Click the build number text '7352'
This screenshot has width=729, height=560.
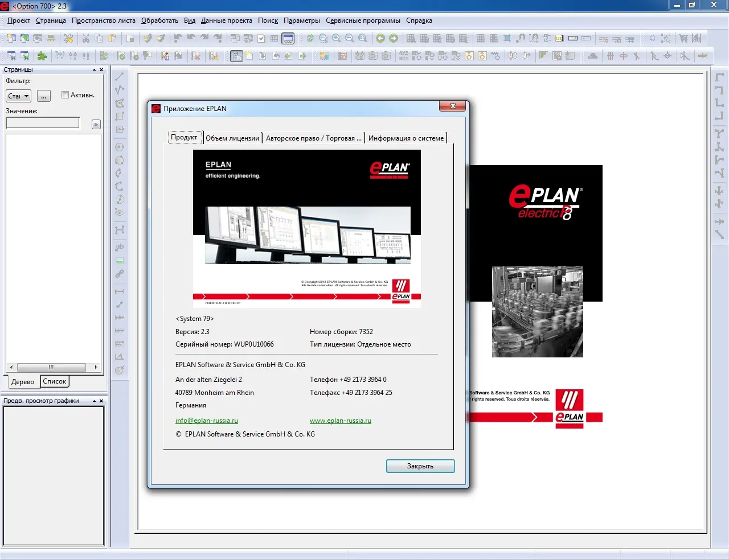point(366,332)
